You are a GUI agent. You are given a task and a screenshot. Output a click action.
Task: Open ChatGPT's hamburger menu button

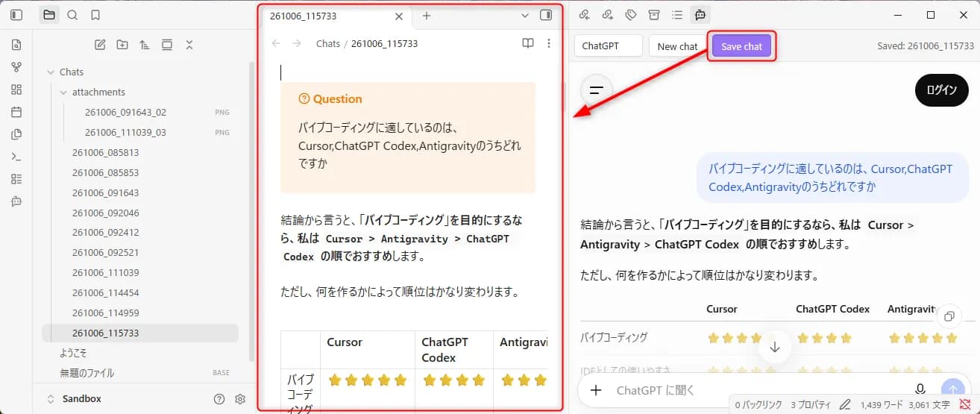[x=596, y=90]
